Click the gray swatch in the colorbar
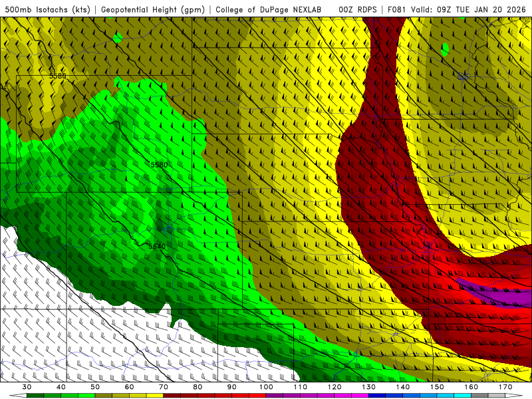 point(479,396)
